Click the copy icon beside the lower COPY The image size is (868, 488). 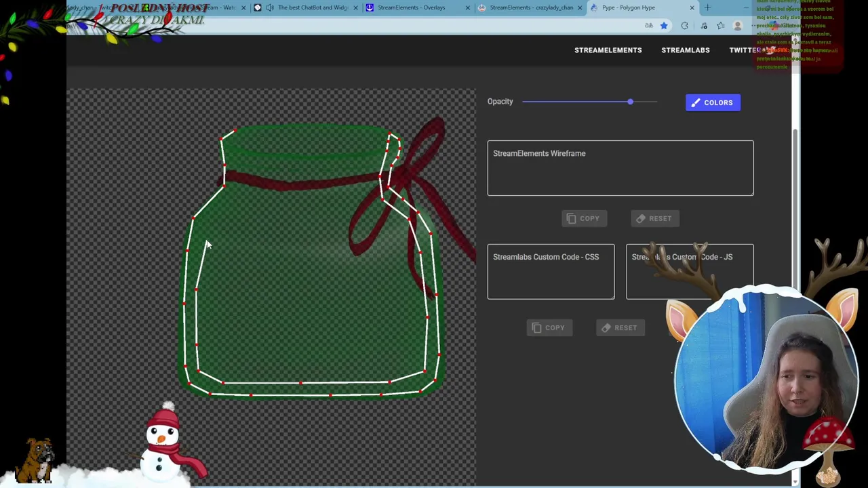(x=536, y=327)
